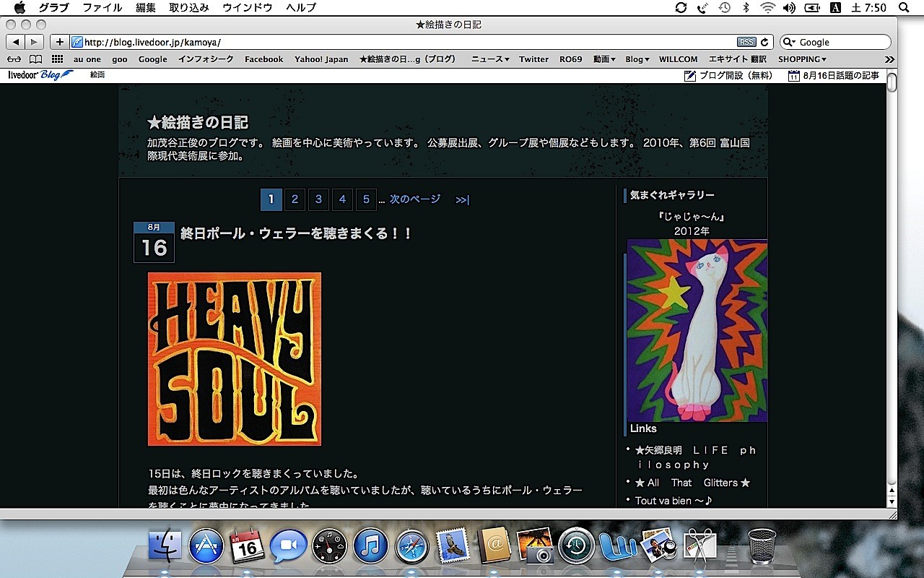Open the Reading List glasses icon

14,59
